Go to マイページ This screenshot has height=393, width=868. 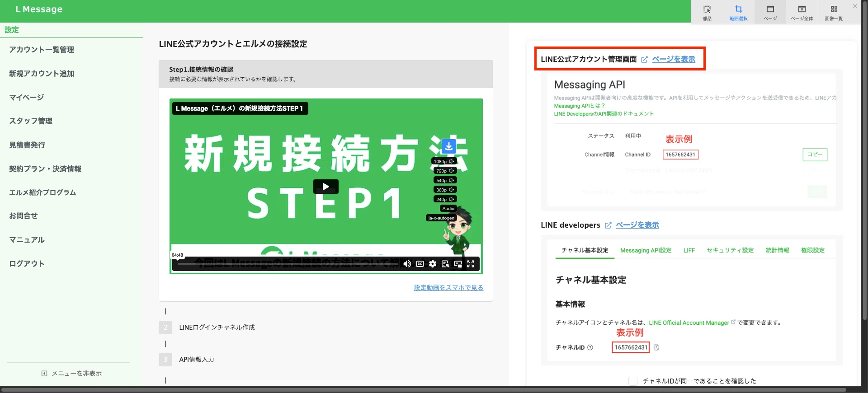point(27,98)
